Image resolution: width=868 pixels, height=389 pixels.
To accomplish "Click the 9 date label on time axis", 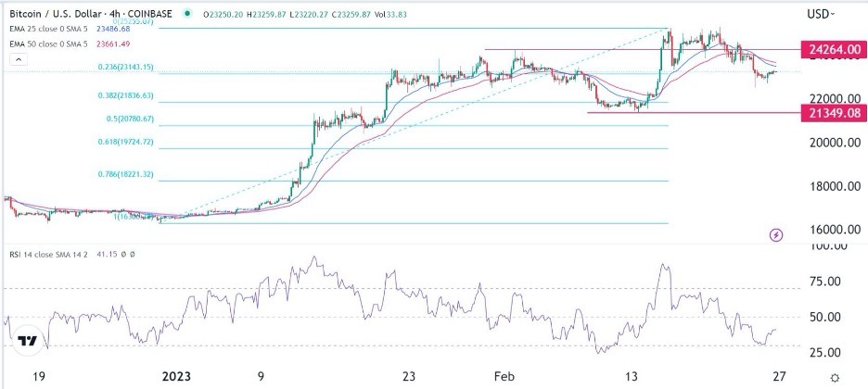I will click(261, 377).
